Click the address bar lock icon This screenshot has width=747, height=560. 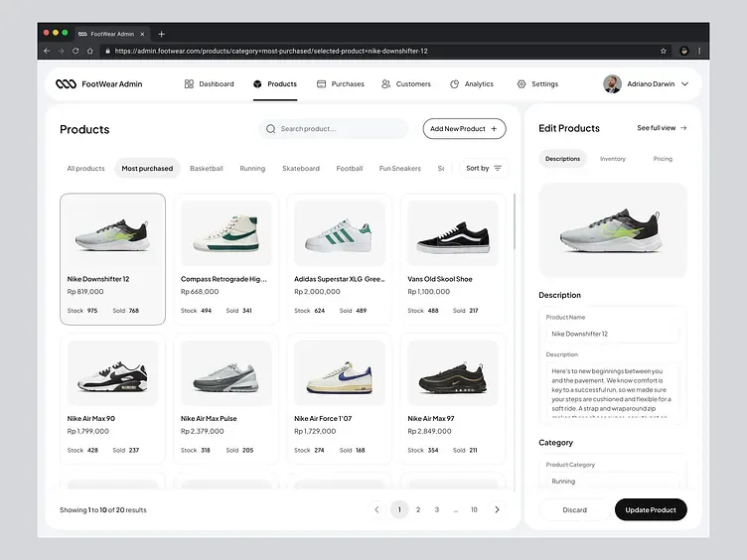[107, 51]
